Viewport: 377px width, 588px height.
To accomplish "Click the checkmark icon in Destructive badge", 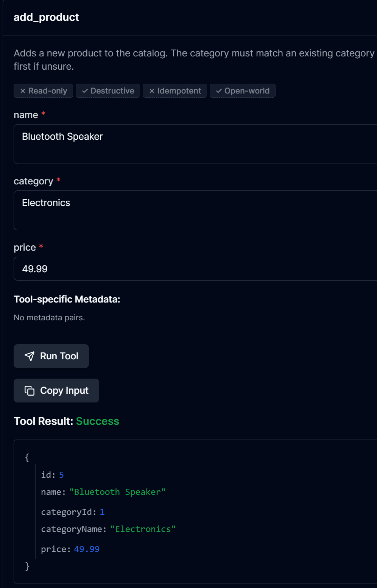I will (x=85, y=91).
